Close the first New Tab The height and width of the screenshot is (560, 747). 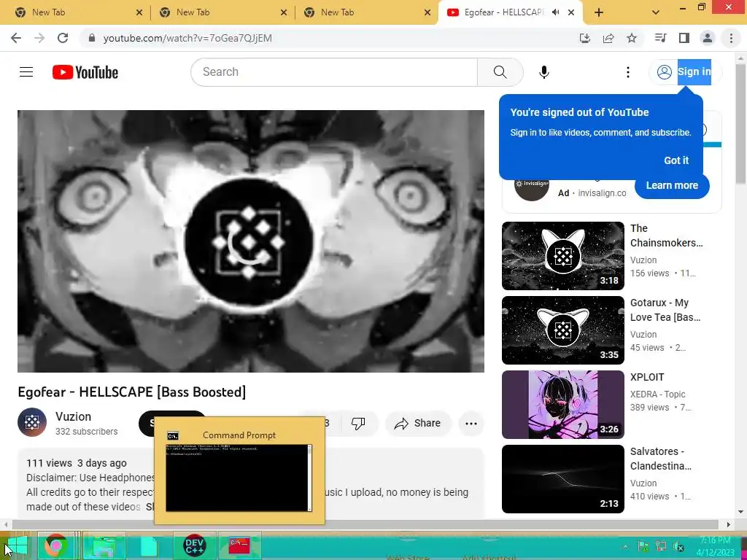(x=139, y=13)
